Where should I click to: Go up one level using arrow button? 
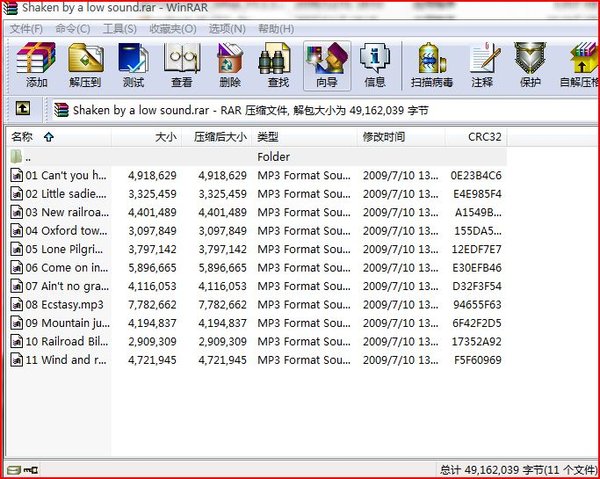[23, 109]
